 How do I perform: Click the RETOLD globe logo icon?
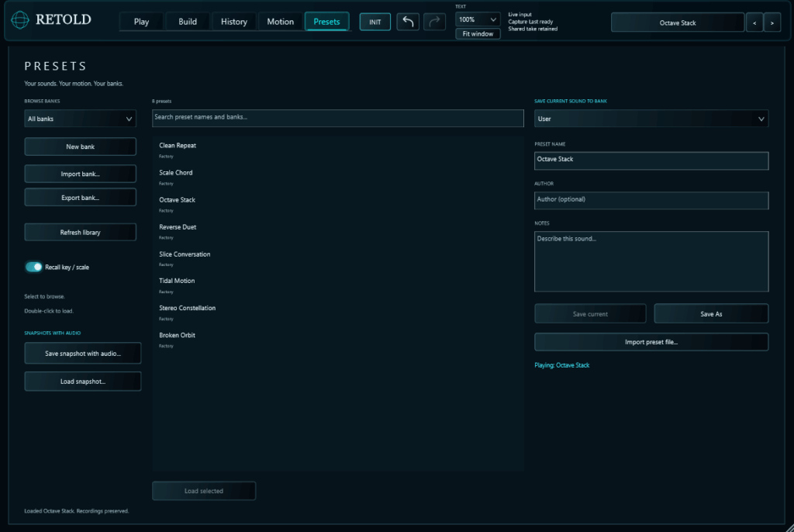20,20
